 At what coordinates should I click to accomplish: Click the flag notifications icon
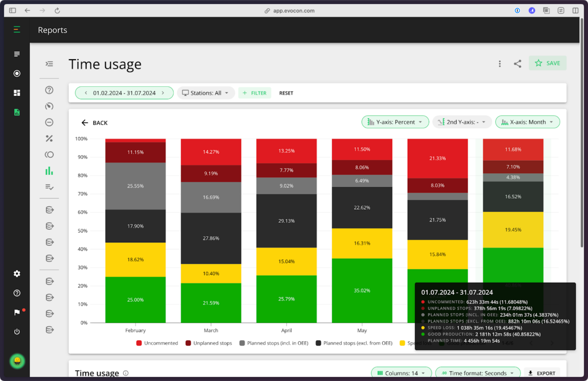tap(17, 312)
